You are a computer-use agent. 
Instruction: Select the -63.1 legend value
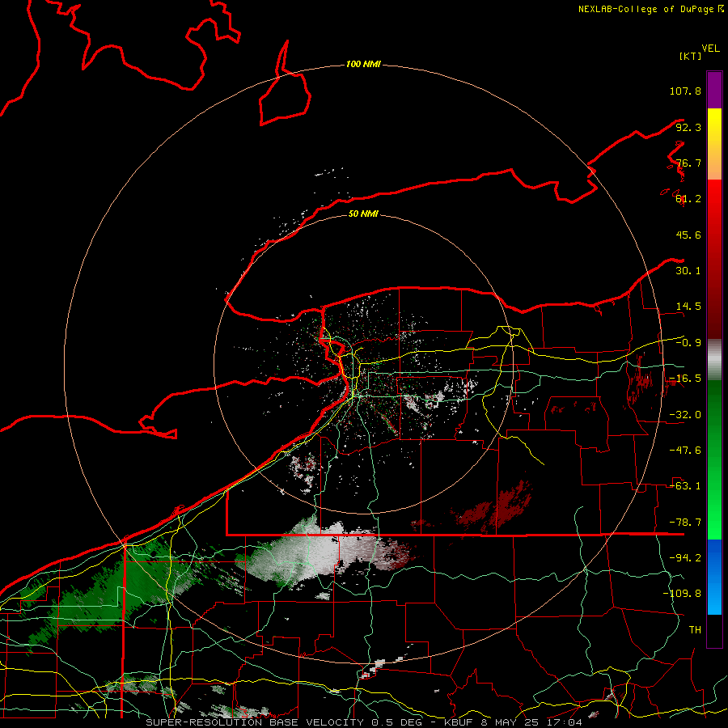[685, 486]
